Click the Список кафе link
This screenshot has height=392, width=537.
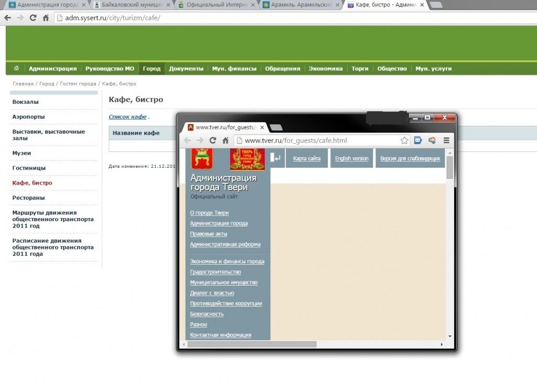tap(127, 117)
